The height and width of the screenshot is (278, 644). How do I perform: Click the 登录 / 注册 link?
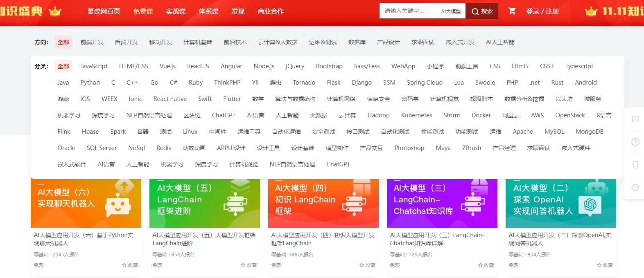(x=542, y=11)
